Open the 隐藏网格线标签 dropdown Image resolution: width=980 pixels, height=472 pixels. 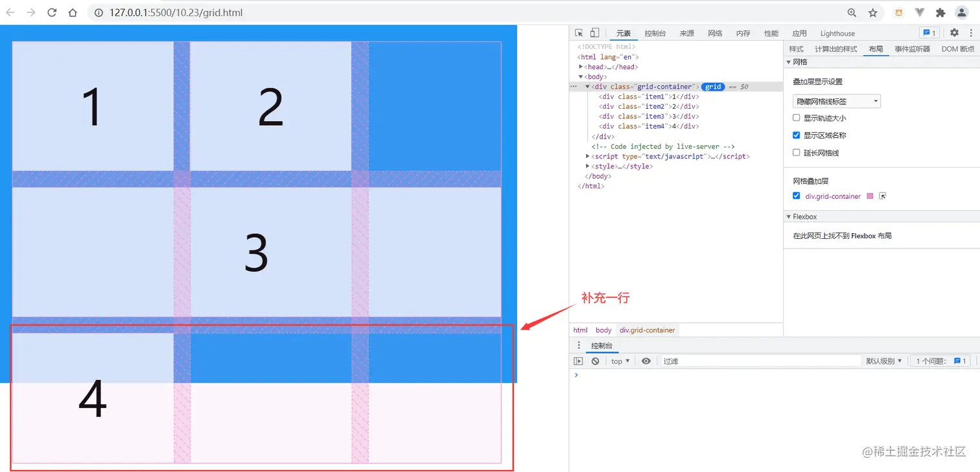(x=837, y=102)
